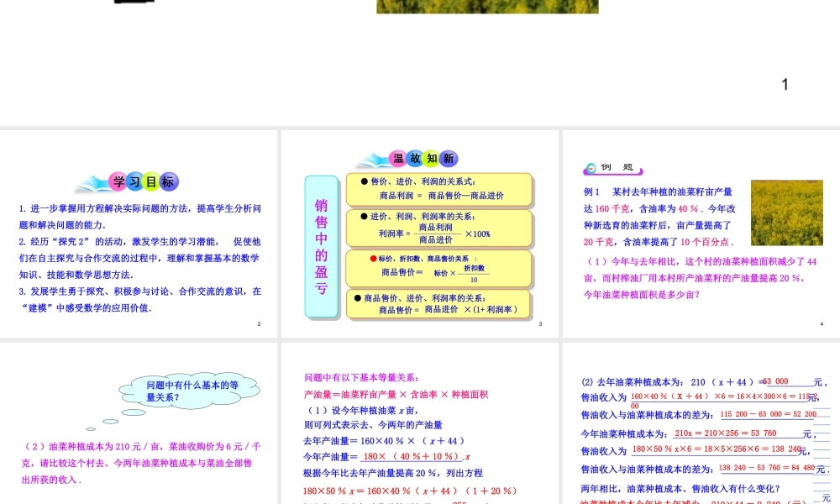Expand the yellow box for 商品售价、进价、利润率
The width and height of the screenshot is (840, 504).
click(439, 302)
